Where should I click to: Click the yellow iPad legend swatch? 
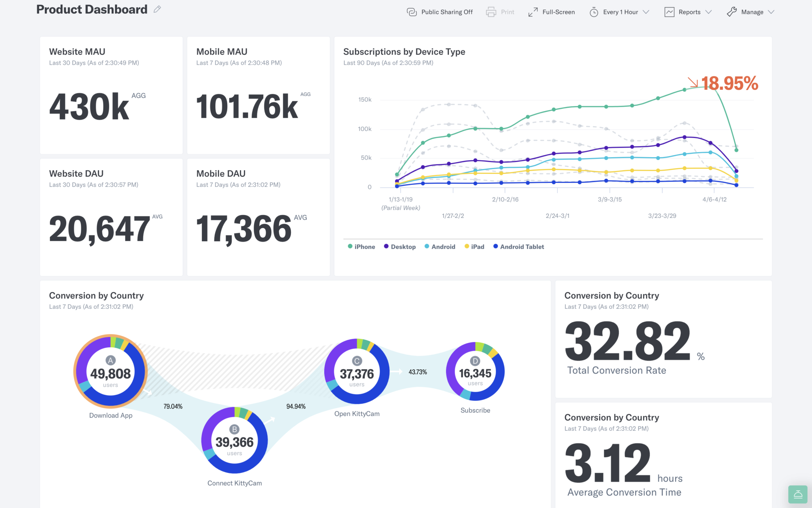[467, 246]
